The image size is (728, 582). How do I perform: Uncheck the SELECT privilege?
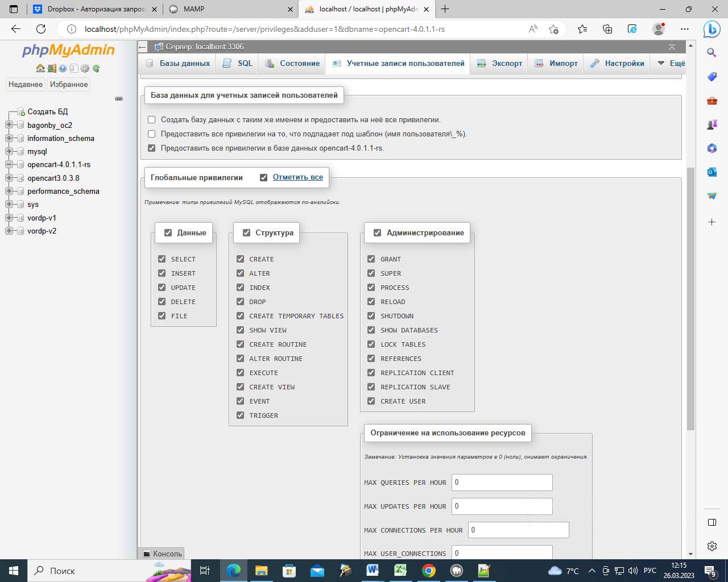(162, 259)
